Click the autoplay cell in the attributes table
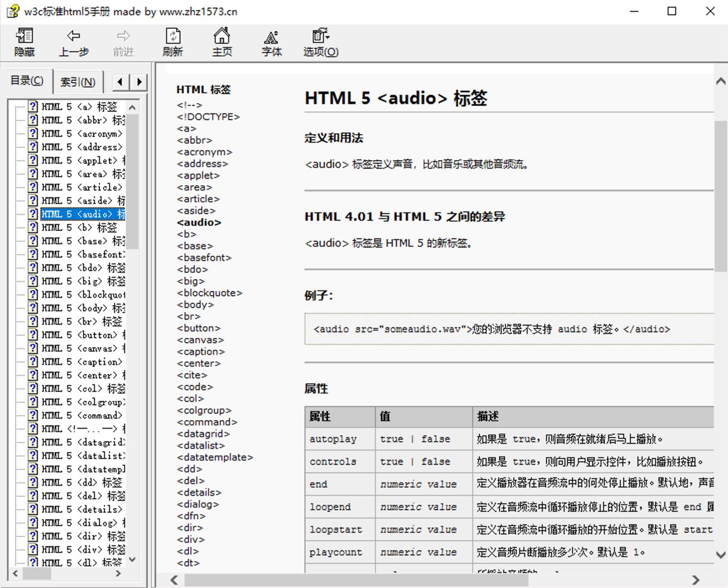Image resolution: width=728 pixels, height=588 pixels. [x=340, y=439]
